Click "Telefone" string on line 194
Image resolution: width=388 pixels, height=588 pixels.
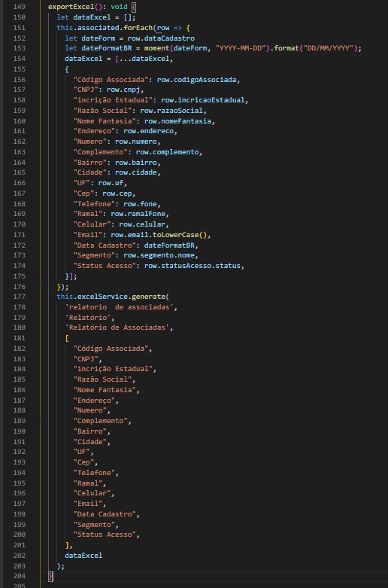tap(94, 473)
